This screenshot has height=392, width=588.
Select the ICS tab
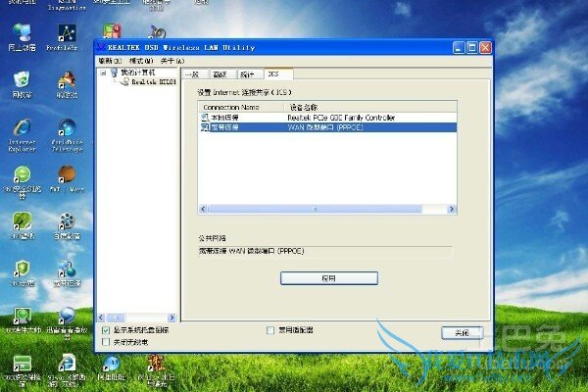(278, 73)
